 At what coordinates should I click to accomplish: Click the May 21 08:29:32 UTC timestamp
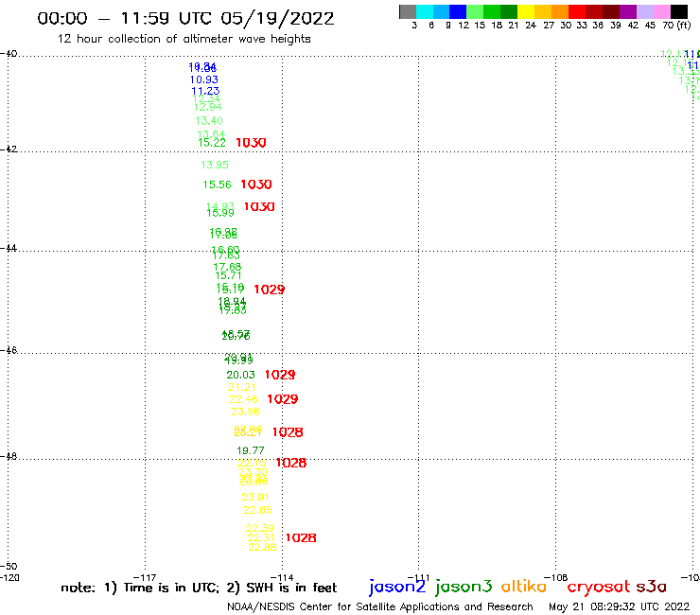tap(620, 606)
